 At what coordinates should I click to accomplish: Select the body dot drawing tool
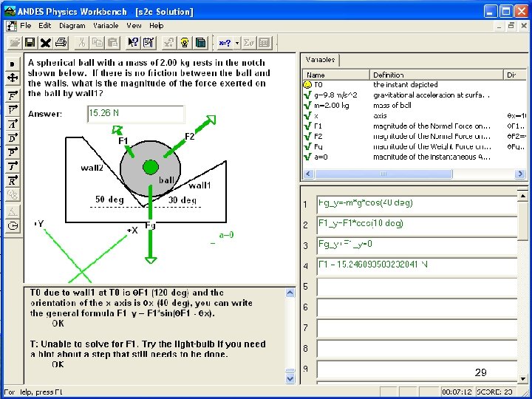(x=13, y=64)
